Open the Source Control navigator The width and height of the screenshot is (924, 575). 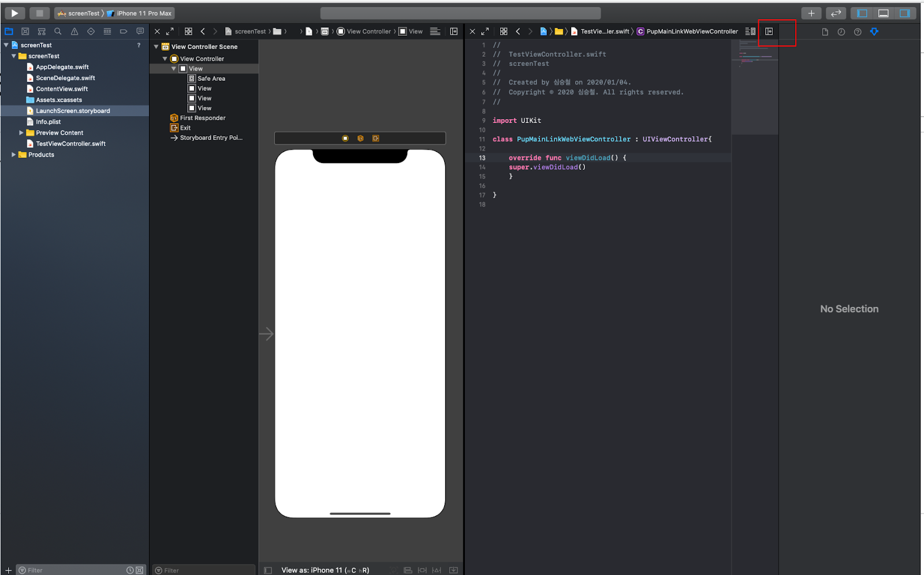click(25, 31)
